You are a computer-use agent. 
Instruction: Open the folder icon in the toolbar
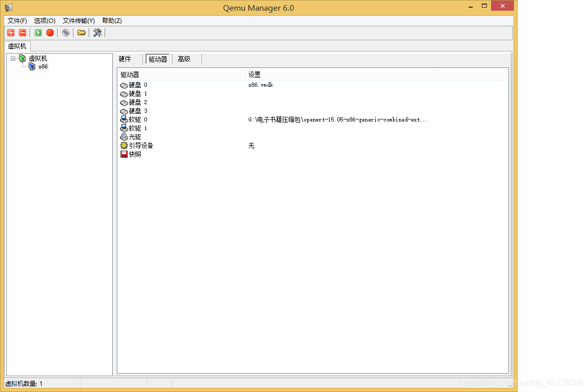(81, 33)
